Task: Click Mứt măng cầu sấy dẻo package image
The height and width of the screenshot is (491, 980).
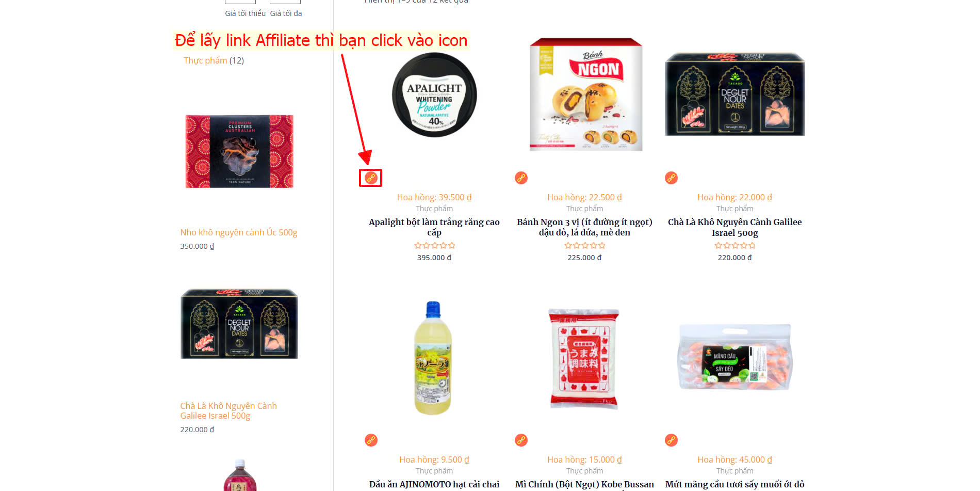Action: pyautogui.click(x=735, y=357)
